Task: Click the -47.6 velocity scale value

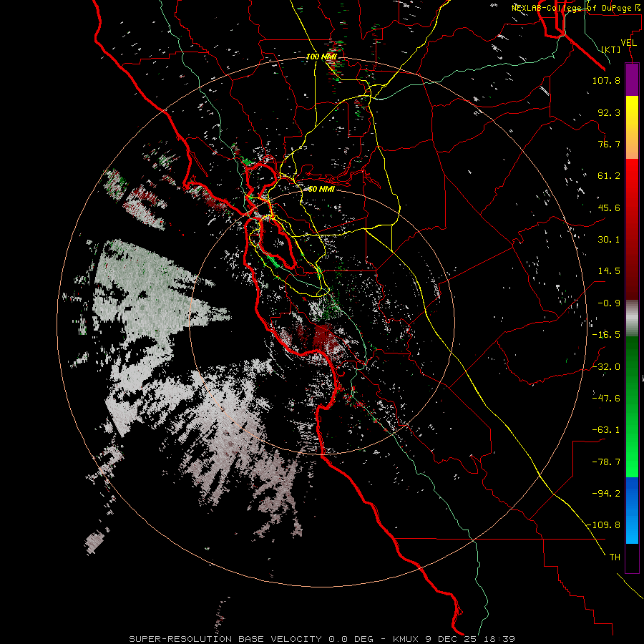Action: click(606, 399)
